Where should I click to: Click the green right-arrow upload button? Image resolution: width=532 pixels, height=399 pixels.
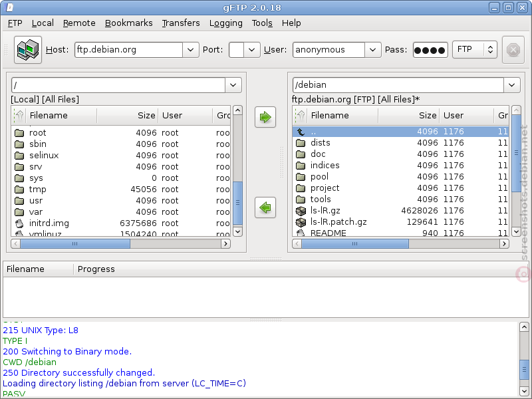265,117
